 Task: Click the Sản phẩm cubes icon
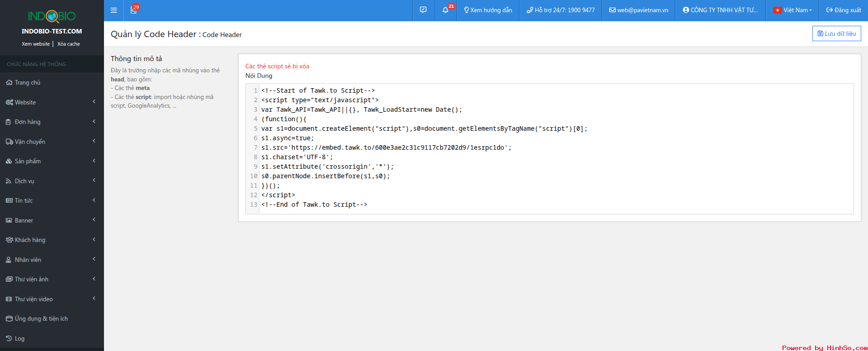click(x=9, y=161)
